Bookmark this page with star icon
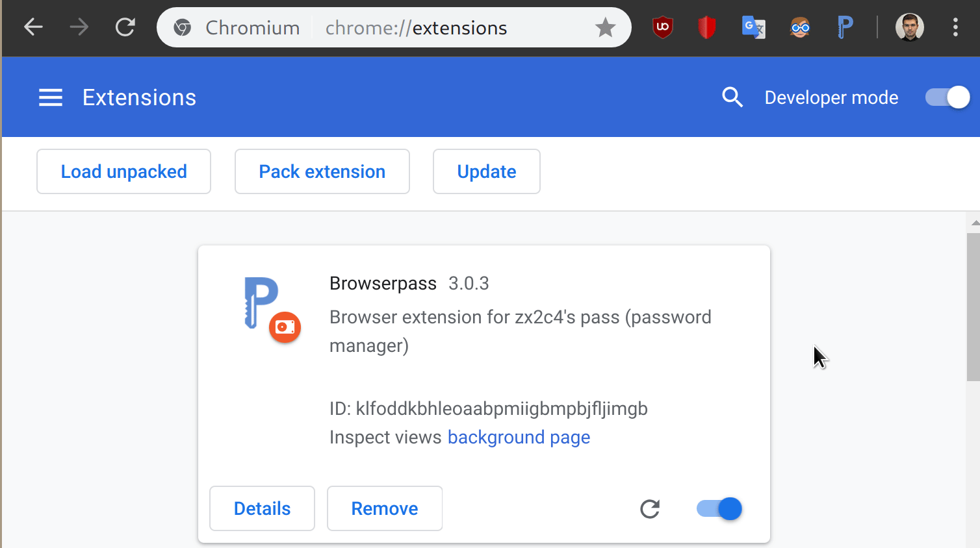The image size is (980, 548). [605, 27]
